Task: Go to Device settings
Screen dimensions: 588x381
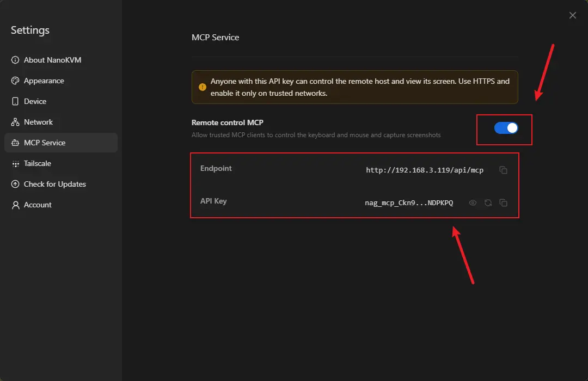Action: pyautogui.click(x=61, y=101)
